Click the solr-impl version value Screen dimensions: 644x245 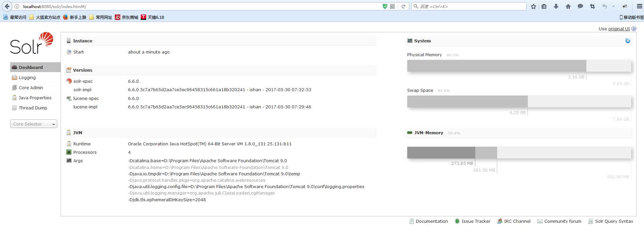point(220,90)
